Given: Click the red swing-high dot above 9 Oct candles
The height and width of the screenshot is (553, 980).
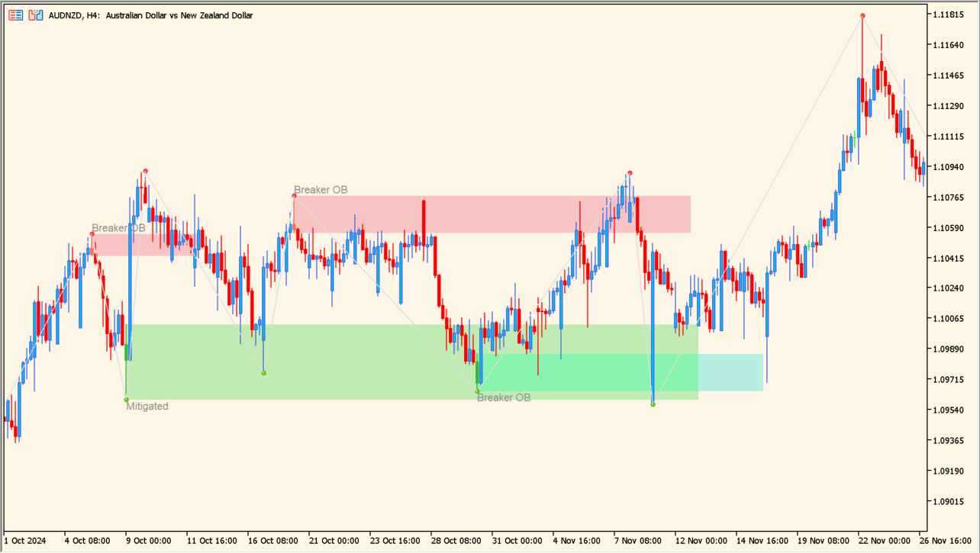Looking at the screenshot, I should tap(145, 171).
